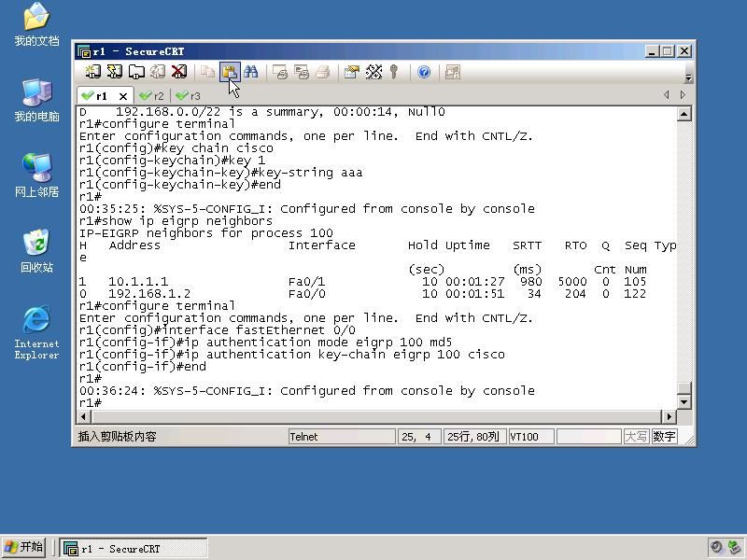This screenshot has width=747, height=560.
Task: Open Help with the blue question icon
Action: point(424,72)
